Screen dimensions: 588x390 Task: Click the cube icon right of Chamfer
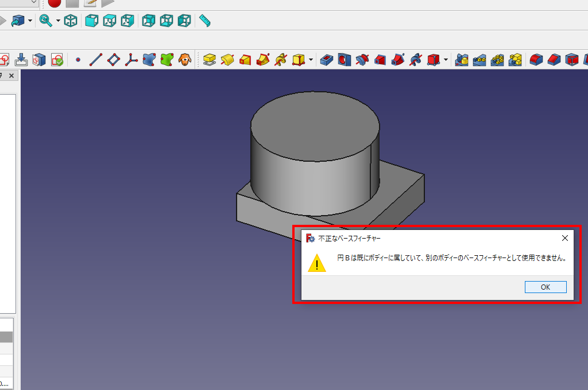pos(572,60)
